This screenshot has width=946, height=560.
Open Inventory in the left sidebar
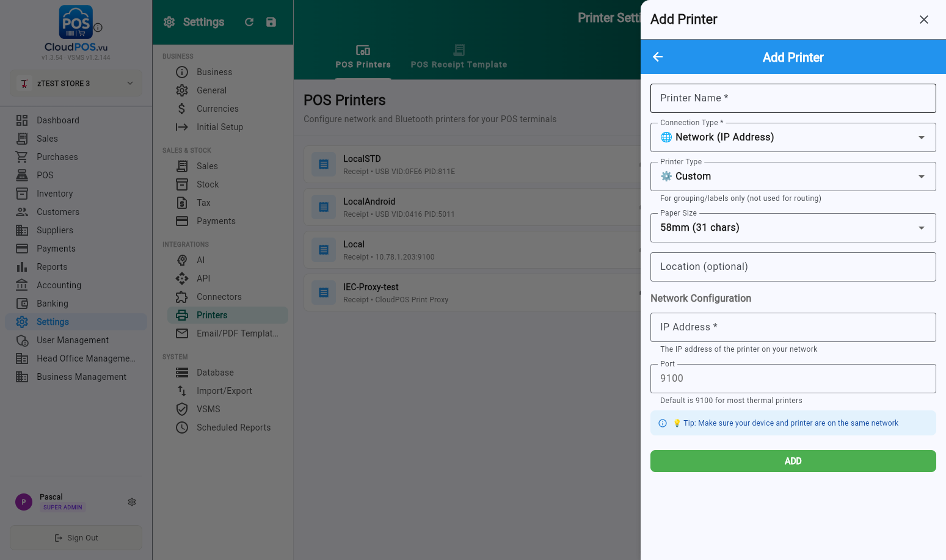(x=76, y=194)
